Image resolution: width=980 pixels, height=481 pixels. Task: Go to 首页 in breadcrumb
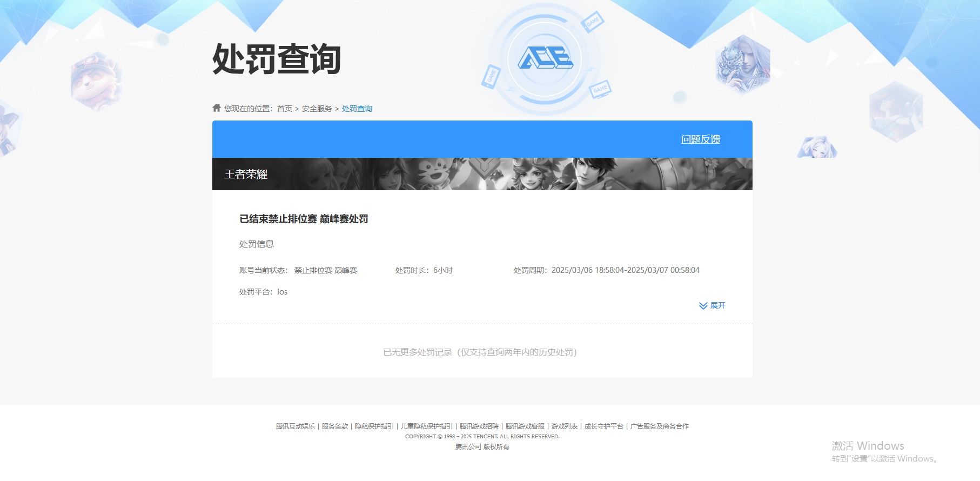(284, 109)
